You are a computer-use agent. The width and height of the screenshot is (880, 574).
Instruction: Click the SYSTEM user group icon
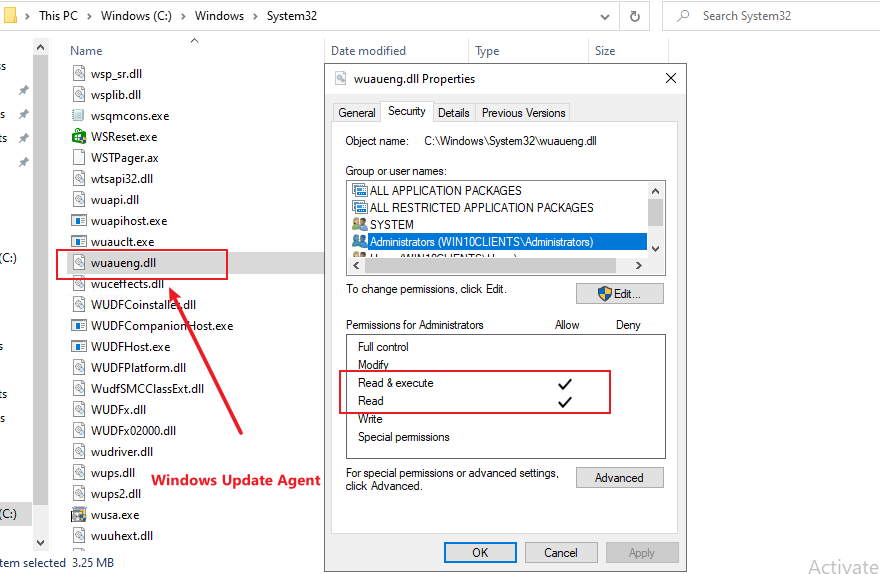[359, 224]
